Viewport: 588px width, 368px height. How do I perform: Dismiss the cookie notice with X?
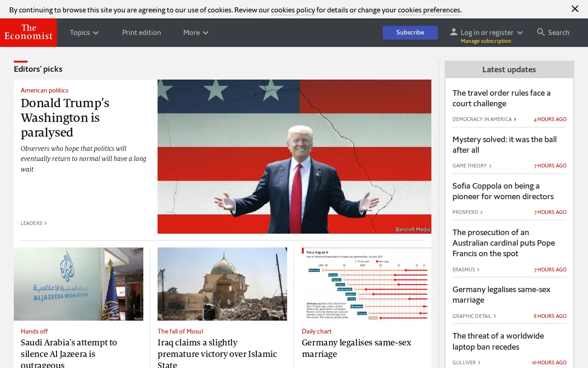click(575, 9)
